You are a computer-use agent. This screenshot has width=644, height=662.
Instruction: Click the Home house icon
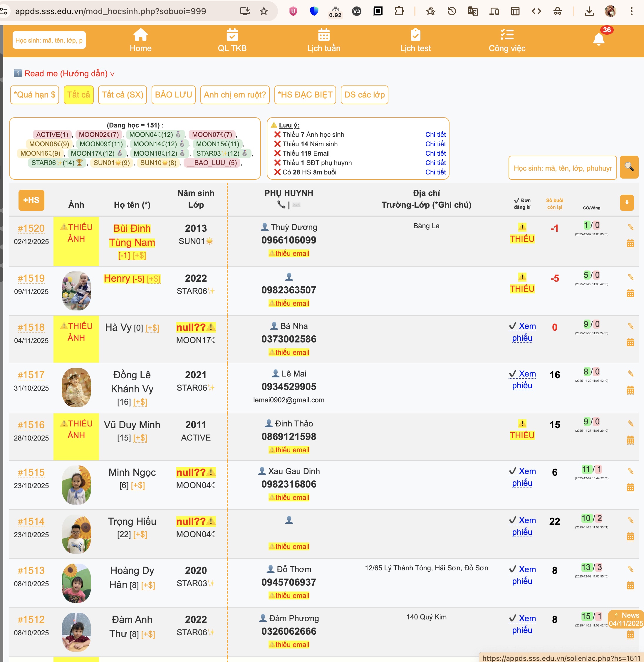pyautogui.click(x=140, y=35)
